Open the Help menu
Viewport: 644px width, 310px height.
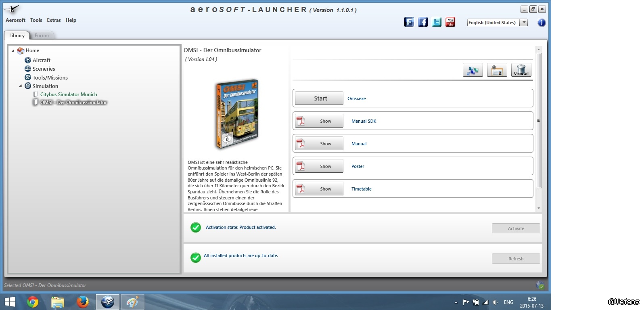tap(71, 20)
